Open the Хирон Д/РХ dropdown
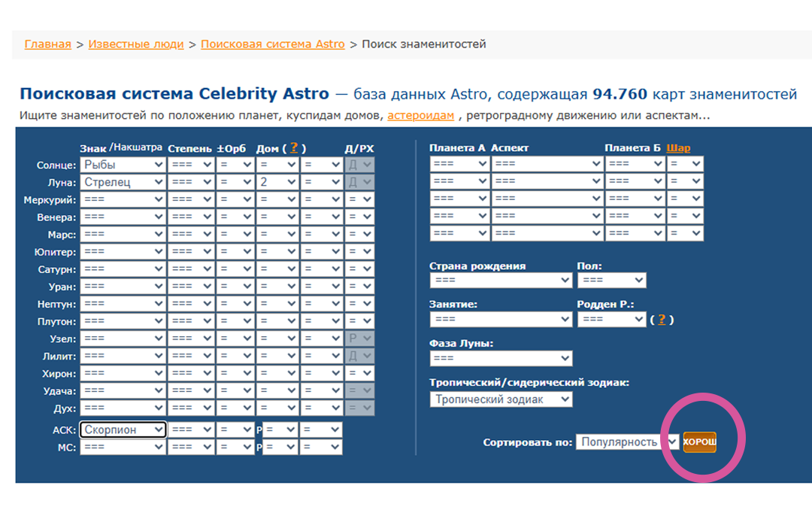 point(359,373)
